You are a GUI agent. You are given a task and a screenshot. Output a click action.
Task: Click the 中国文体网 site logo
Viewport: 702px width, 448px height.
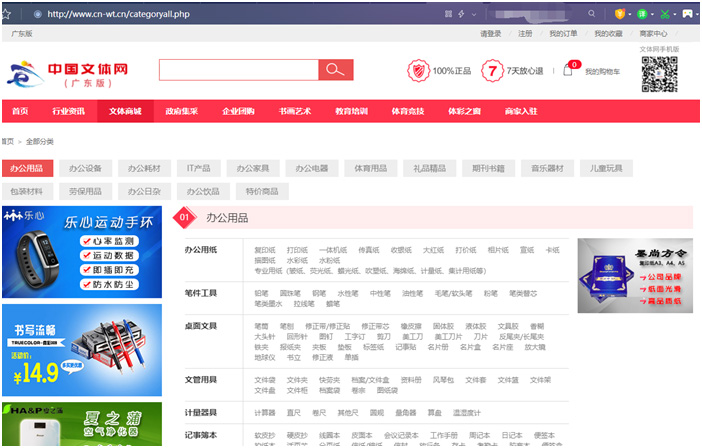pos(68,74)
